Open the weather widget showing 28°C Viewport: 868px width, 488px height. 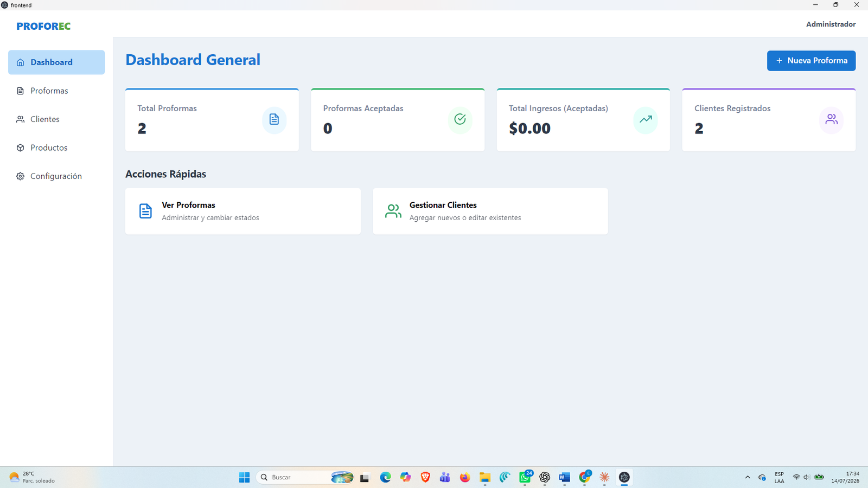click(x=33, y=477)
